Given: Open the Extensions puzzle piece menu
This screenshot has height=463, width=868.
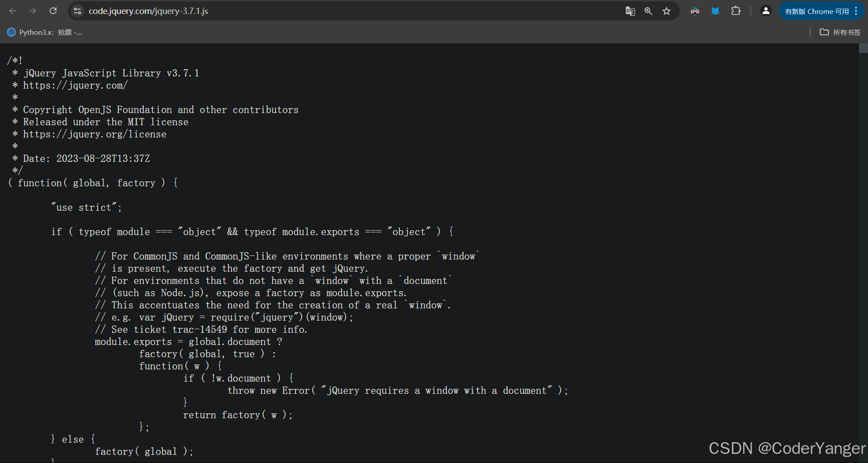Looking at the screenshot, I should click(736, 11).
